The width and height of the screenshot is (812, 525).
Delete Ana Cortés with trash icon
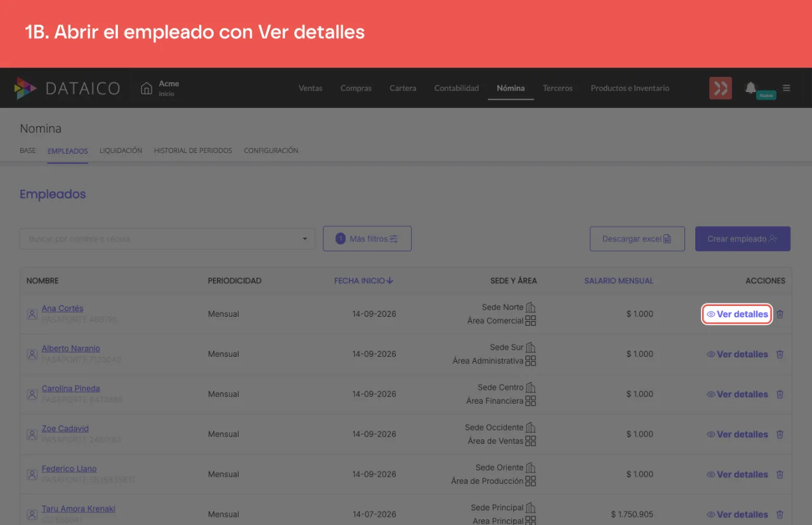click(x=780, y=314)
